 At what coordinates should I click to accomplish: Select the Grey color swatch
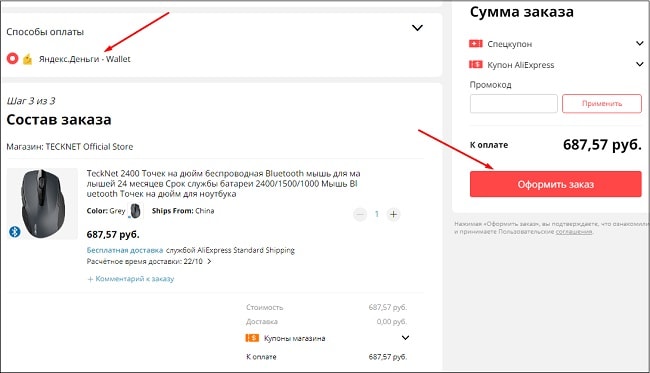point(135,211)
